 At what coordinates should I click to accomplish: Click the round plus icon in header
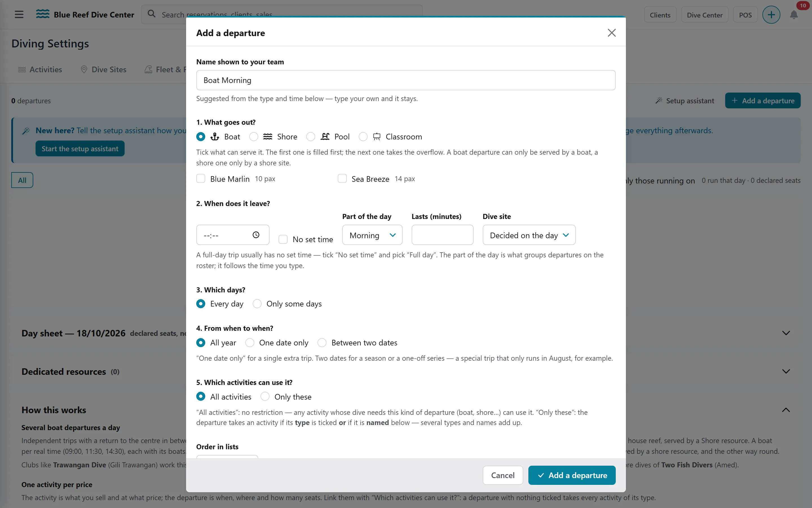pos(771,15)
